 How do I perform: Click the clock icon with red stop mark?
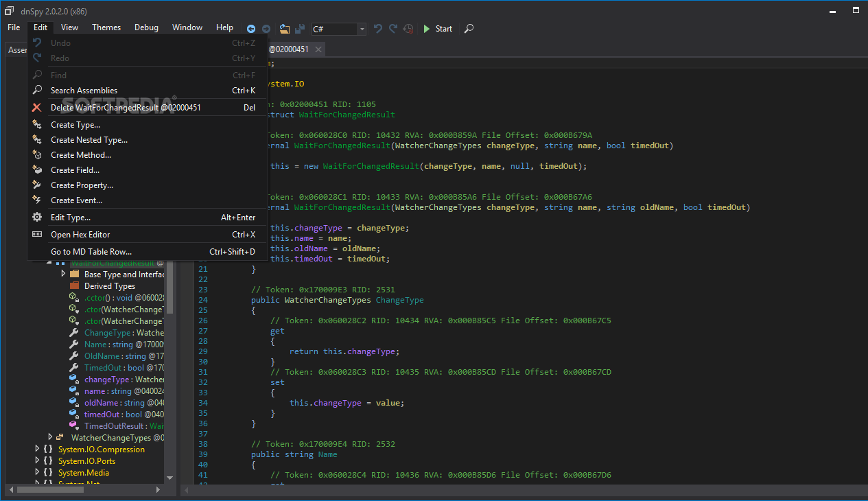[408, 29]
